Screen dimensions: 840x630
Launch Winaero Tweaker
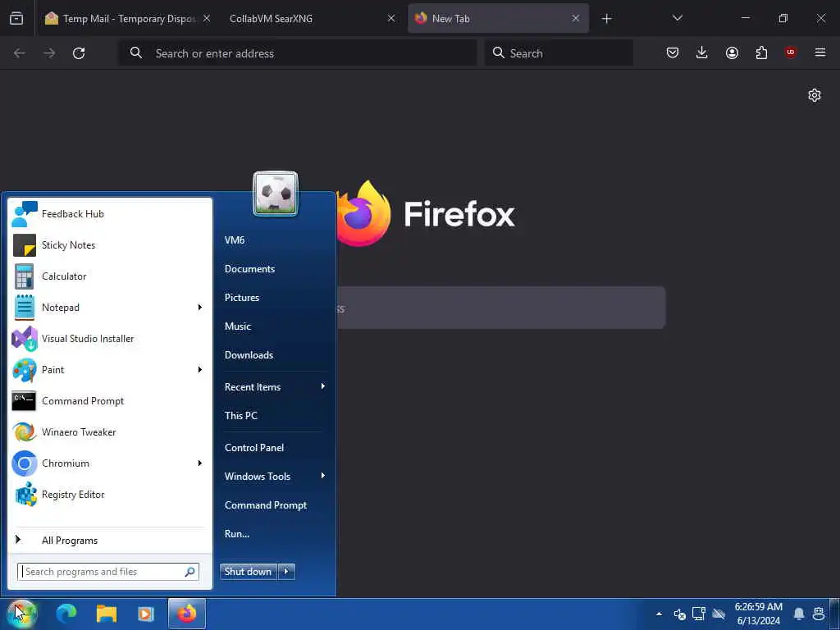click(x=110, y=432)
